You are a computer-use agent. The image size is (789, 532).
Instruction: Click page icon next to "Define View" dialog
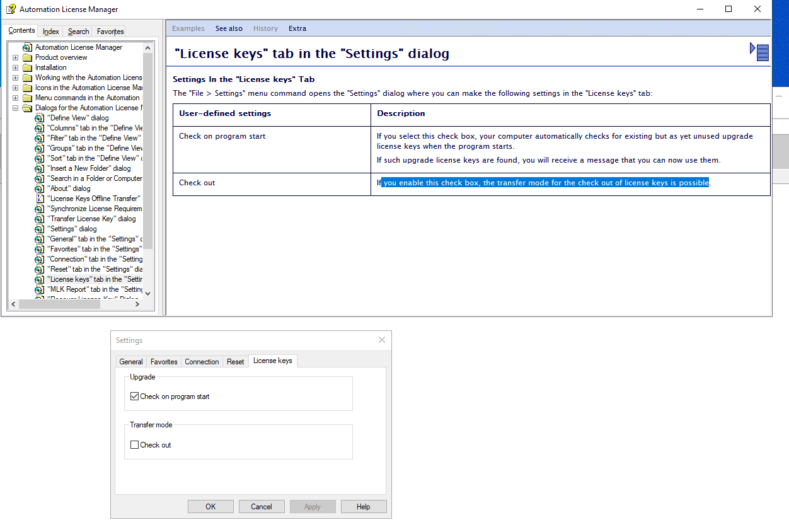point(39,118)
